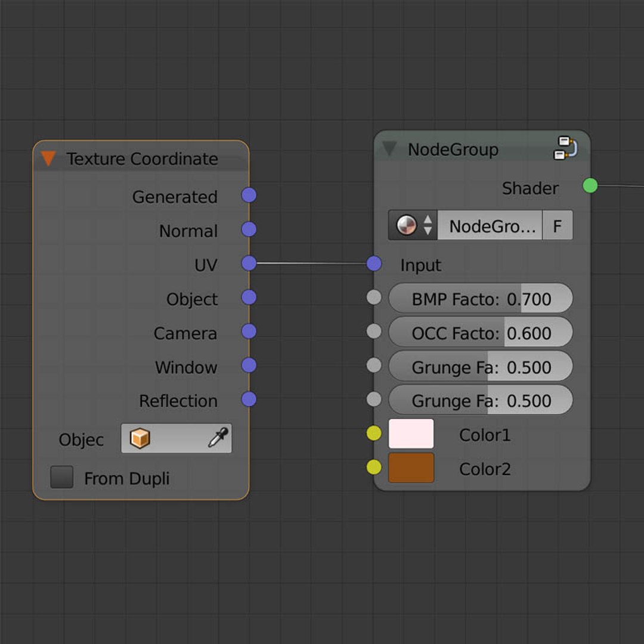Adjust the BMP Factor slider

[x=481, y=298]
